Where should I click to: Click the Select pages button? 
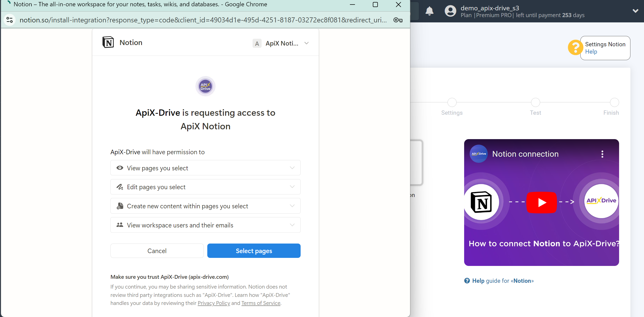(x=254, y=251)
